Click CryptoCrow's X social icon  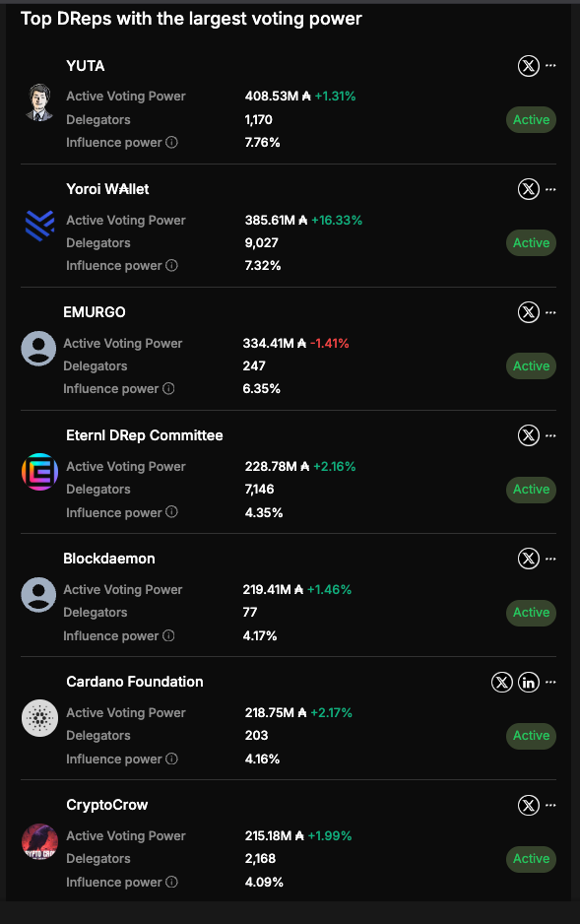(528, 805)
